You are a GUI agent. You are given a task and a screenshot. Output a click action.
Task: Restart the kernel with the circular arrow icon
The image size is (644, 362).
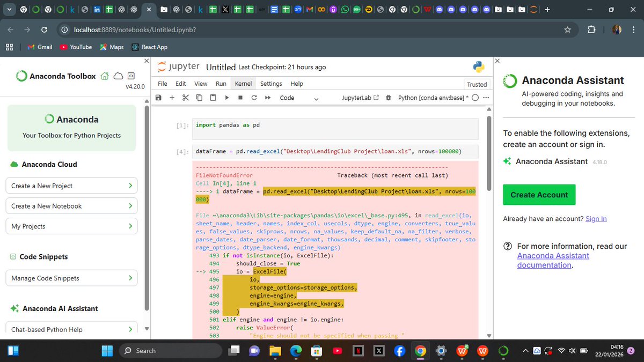point(254,98)
